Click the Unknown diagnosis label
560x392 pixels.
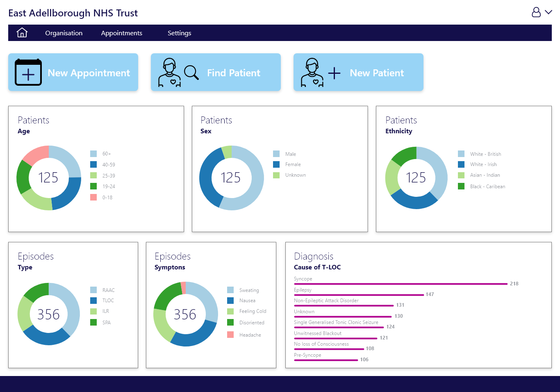(304, 312)
